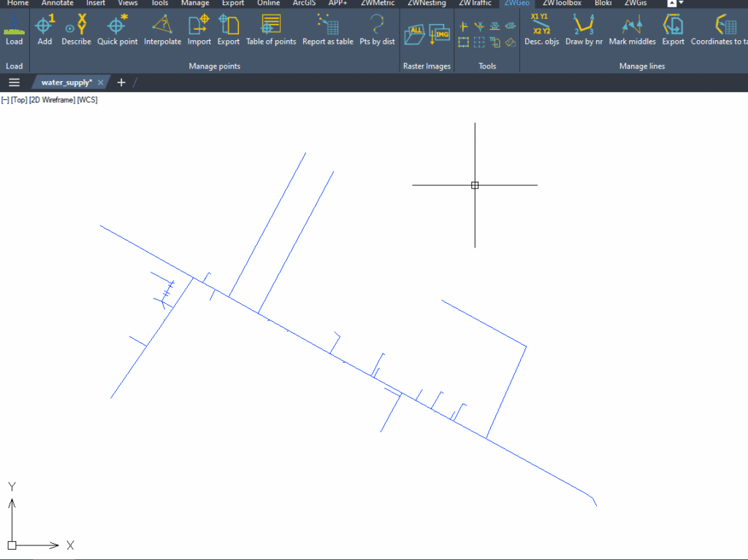Click the [-] viewport controls label
748x560 pixels.
5,100
